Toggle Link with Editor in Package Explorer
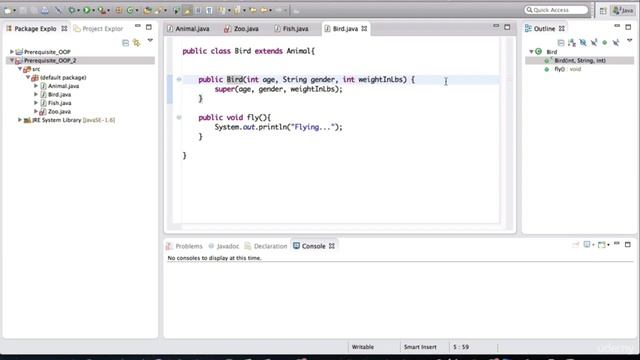The width and height of the screenshot is (640, 360). pyautogui.click(x=136, y=43)
